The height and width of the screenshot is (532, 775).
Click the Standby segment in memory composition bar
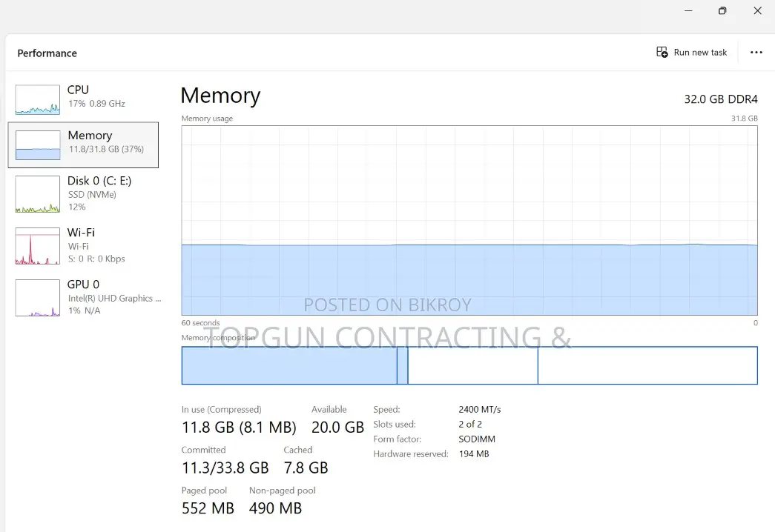472,365
